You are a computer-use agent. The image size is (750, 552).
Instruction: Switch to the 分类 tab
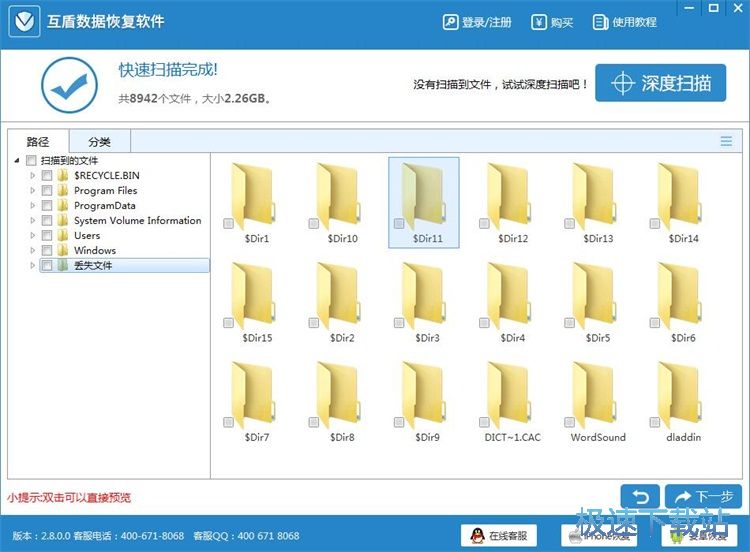coord(99,142)
